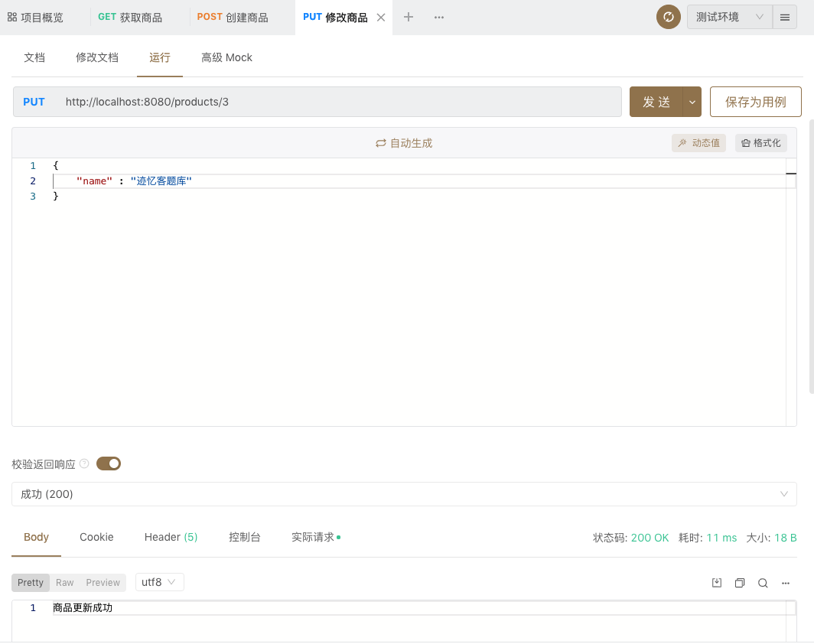Open the response Header (5) tab
The image size is (814, 644).
171,537
